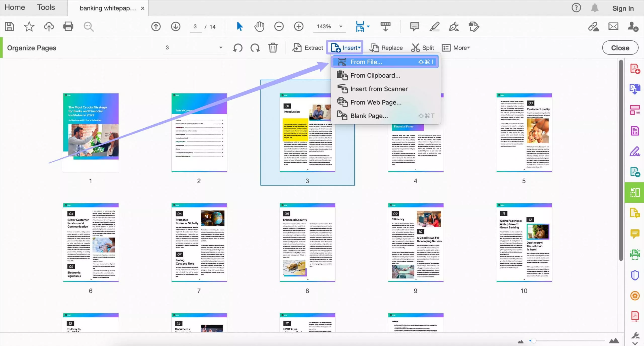Expand the zoom level 143% dropdown
This screenshot has height=346, width=644.
pos(341,26)
